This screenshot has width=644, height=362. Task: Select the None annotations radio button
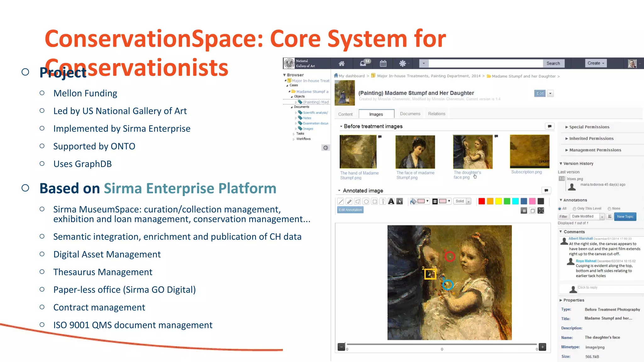(x=609, y=209)
